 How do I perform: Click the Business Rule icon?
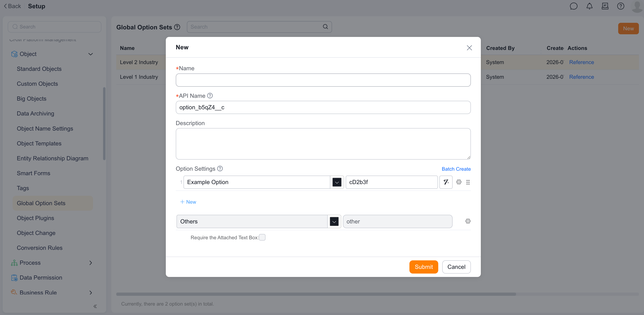[x=14, y=292]
